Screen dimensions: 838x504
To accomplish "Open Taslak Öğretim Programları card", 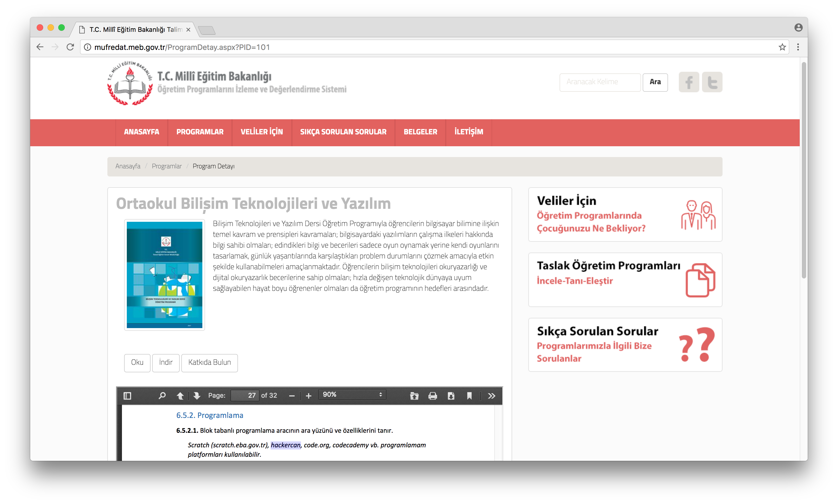I will click(625, 280).
